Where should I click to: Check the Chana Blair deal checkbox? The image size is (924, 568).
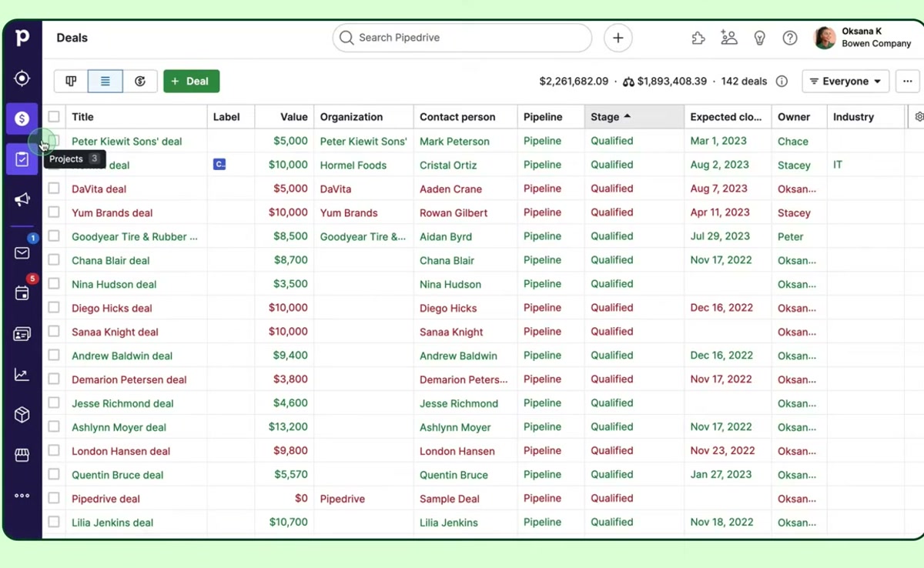(x=54, y=260)
